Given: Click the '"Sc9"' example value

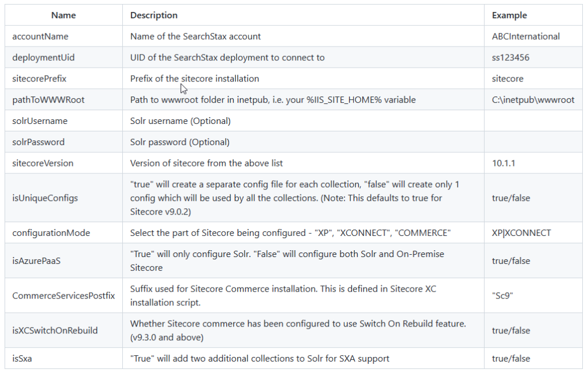Looking at the screenshot, I should 502,296.
